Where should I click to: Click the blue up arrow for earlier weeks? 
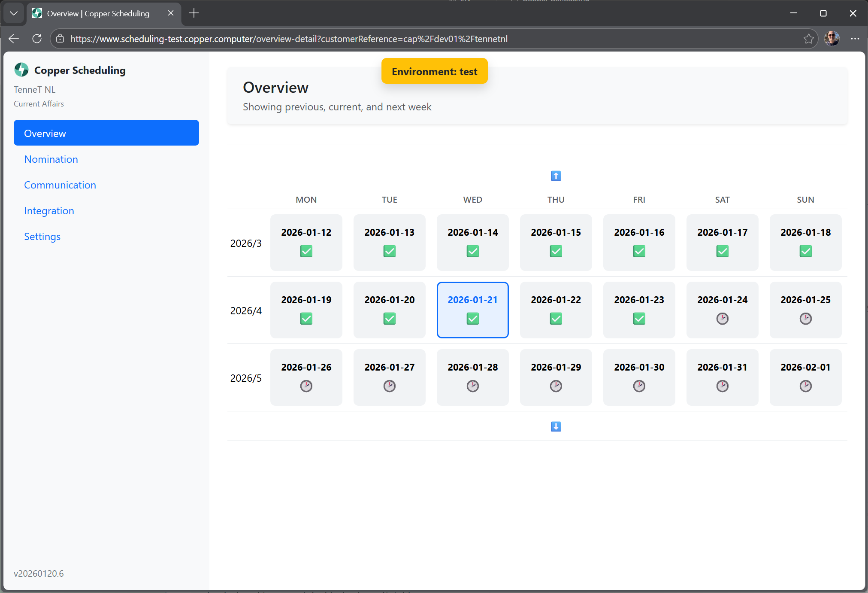[556, 176]
